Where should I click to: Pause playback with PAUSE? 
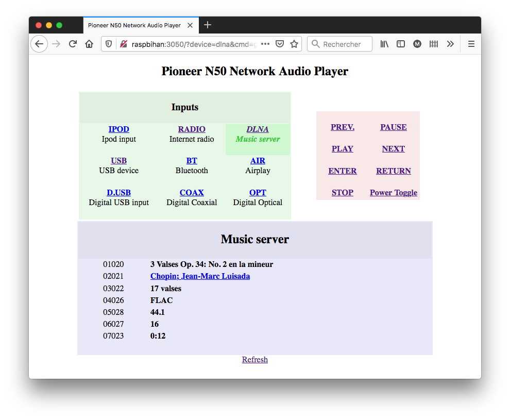point(394,127)
